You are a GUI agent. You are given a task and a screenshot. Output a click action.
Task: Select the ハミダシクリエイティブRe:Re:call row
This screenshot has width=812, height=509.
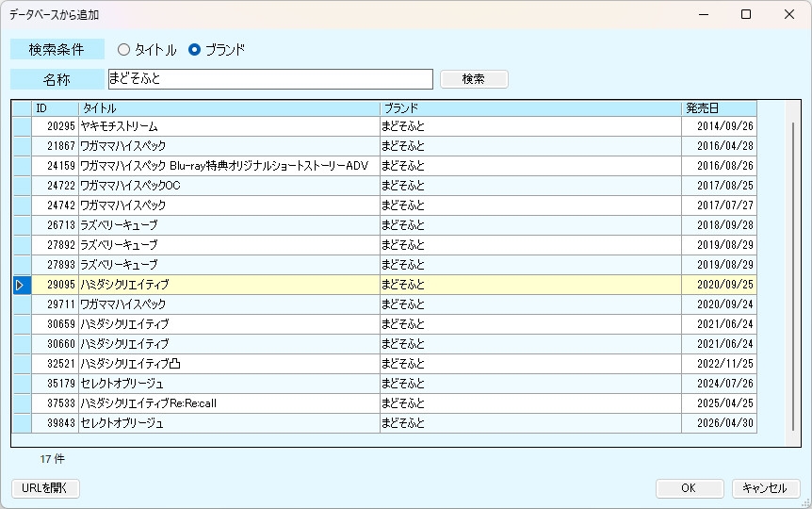[229, 403]
